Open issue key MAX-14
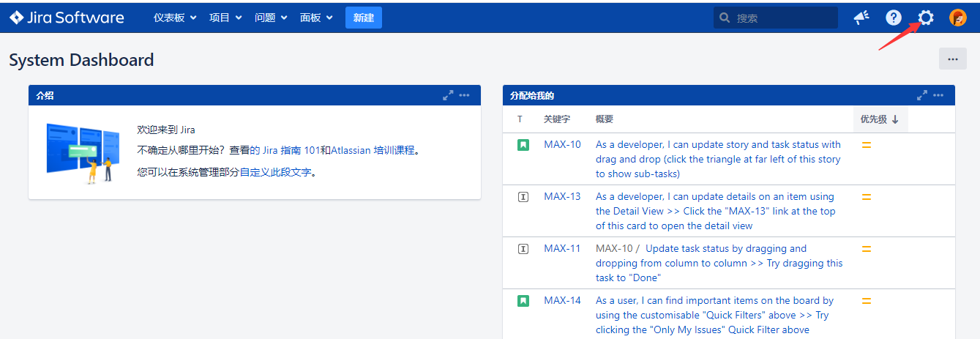This screenshot has height=339, width=980. pyautogui.click(x=562, y=301)
